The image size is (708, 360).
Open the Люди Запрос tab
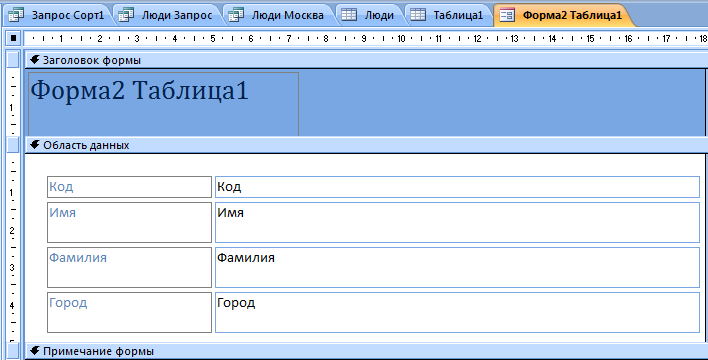click(168, 15)
